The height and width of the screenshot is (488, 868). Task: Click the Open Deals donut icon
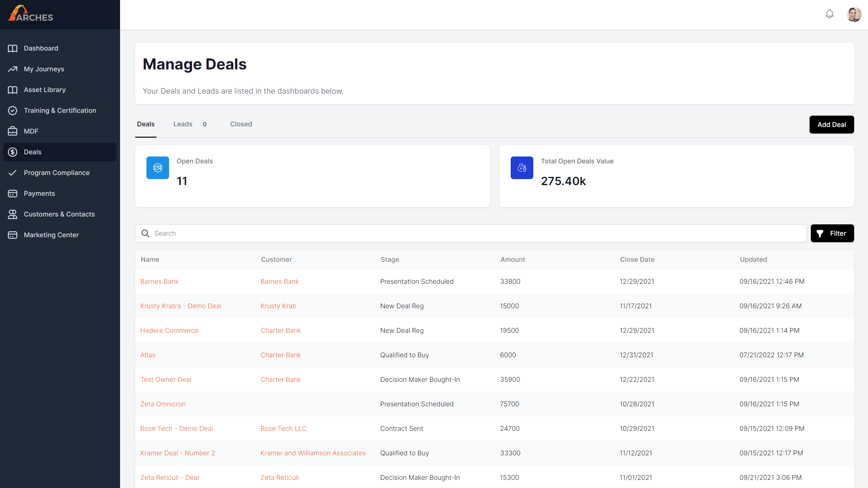157,167
